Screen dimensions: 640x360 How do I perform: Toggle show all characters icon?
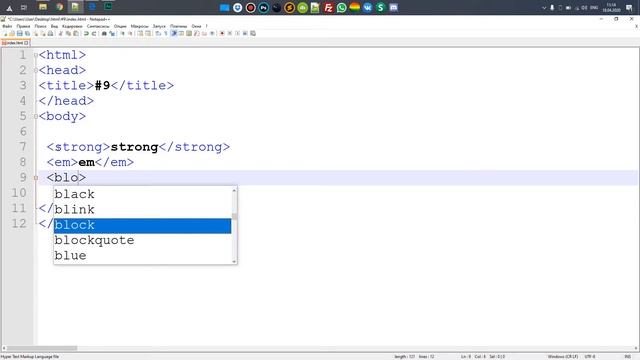coord(165,33)
